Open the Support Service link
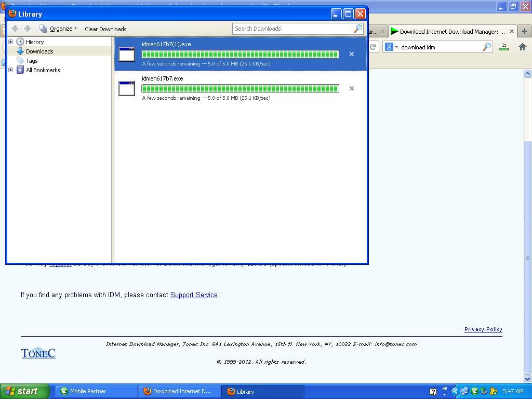This screenshot has width=532, height=399. tap(194, 295)
